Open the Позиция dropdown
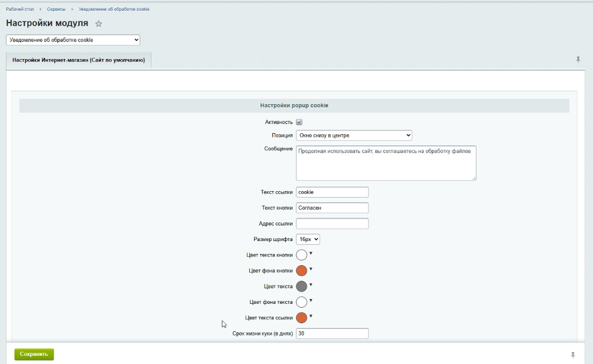 [x=354, y=135]
